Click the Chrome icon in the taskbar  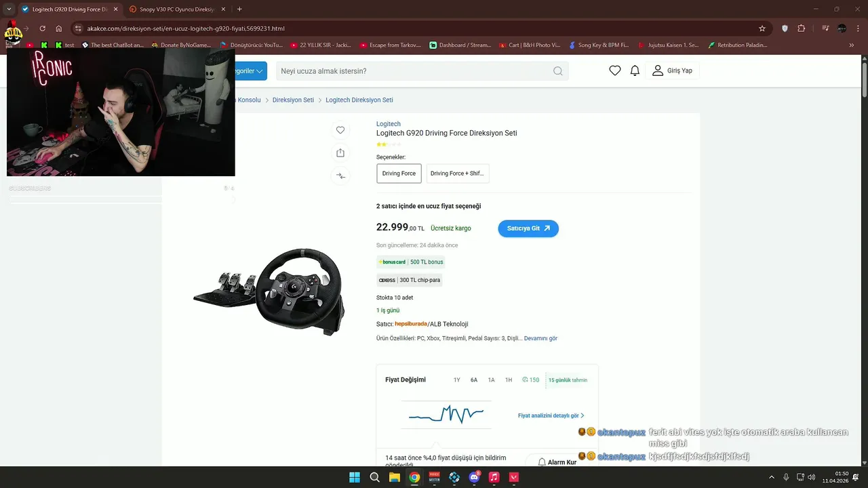(x=414, y=477)
